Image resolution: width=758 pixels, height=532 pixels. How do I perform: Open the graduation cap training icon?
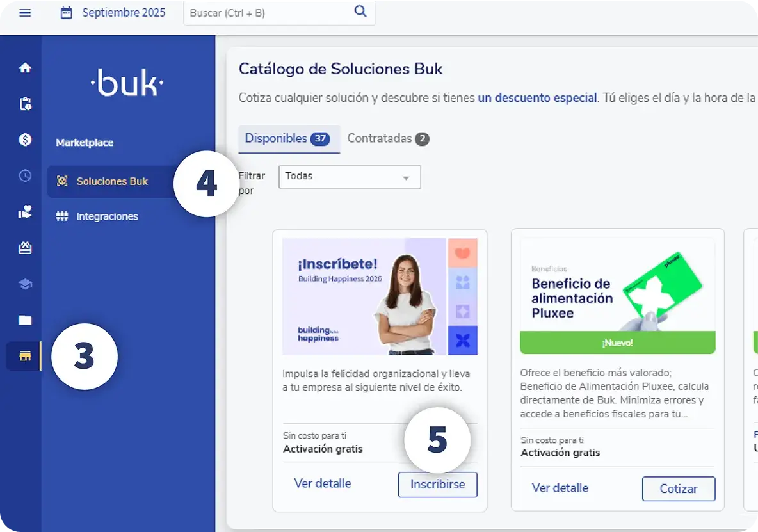25,284
